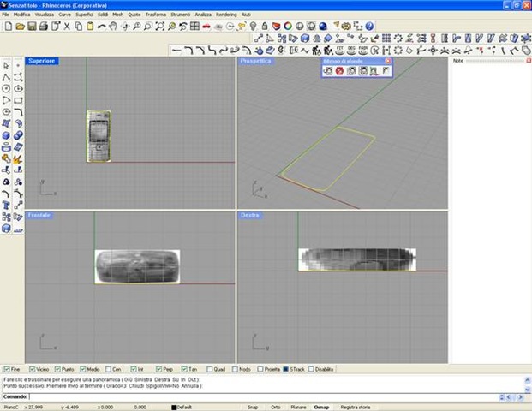
Task: Click the Print toolbar icon
Action: [x=43, y=27]
